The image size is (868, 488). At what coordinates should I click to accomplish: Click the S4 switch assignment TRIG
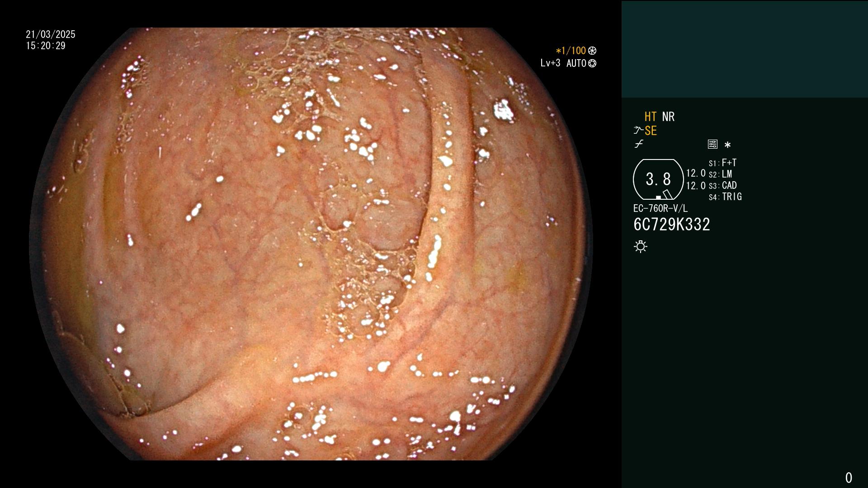[725, 197]
